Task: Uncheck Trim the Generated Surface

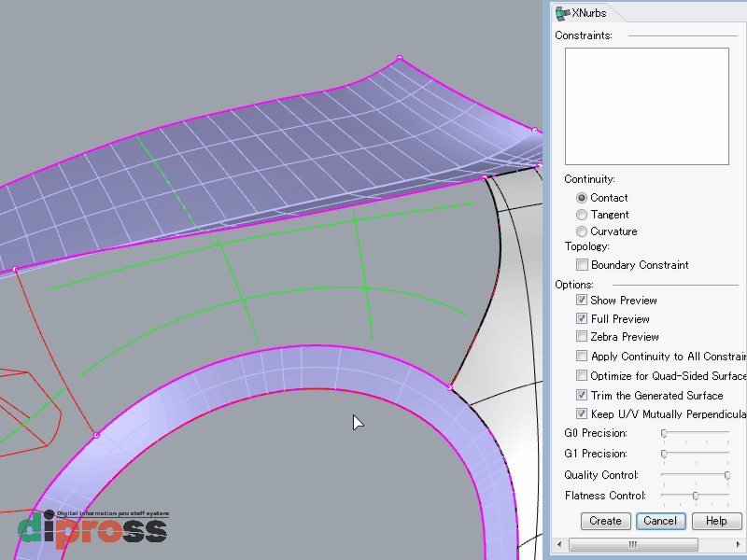Action: pos(582,395)
